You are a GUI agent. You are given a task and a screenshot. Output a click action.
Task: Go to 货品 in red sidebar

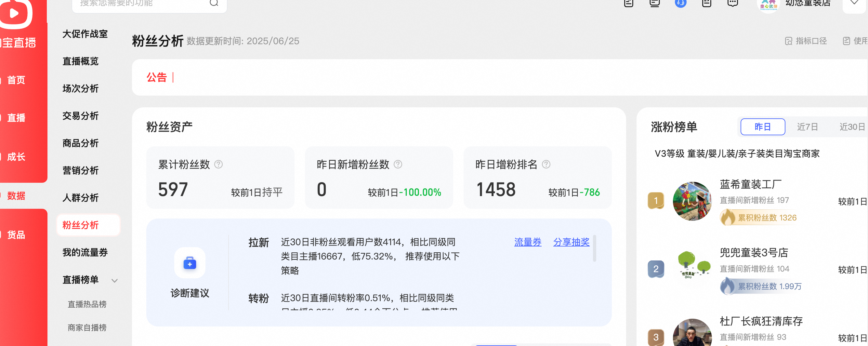coord(16,235)
